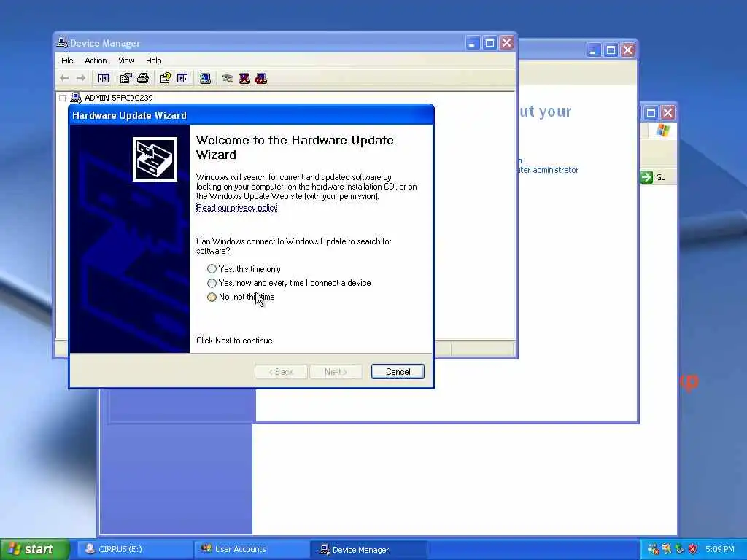Click the Print icon in Device Manager toolbar
Image resolution: width=747 pixels, height=560 pixels.
pos(143,78)
